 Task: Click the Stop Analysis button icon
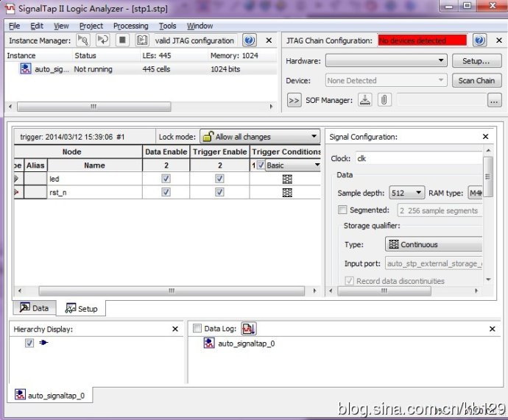coord(122,40)
